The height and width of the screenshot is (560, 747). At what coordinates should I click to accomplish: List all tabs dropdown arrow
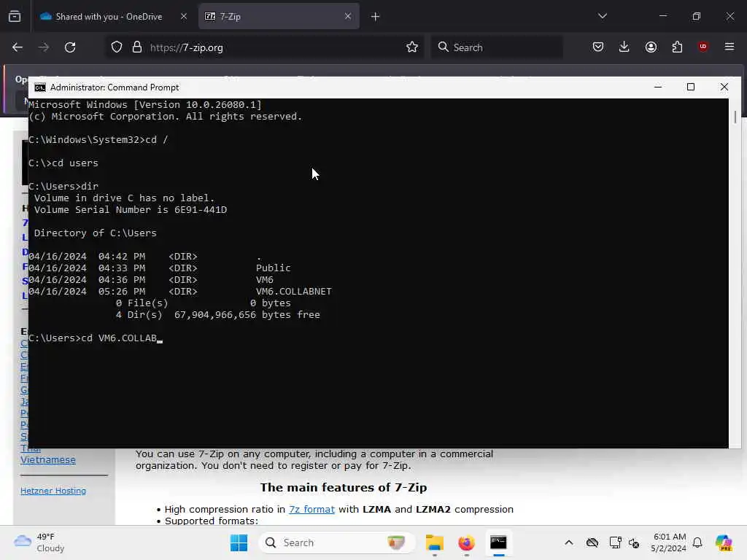pyautogui.click(x=603, y=16)
